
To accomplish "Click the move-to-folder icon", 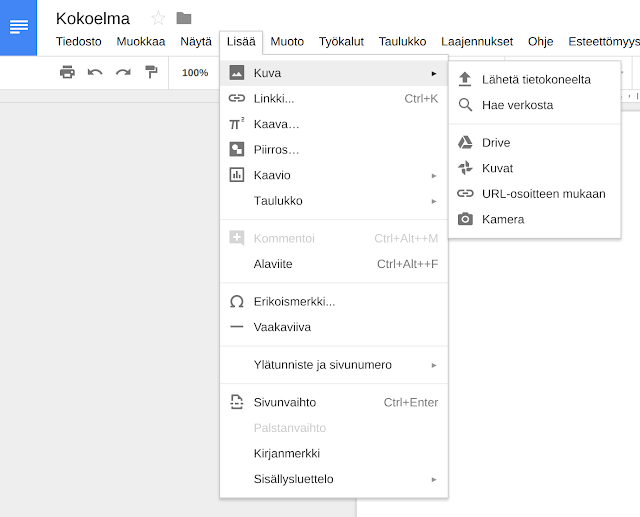I will coord(184,18).
